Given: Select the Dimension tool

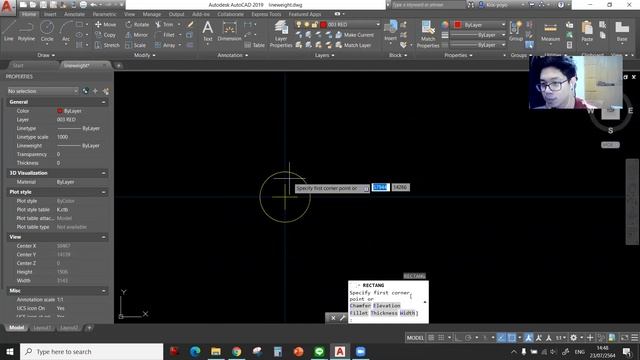Looking at the screenshot, I should tap(229, 31).
